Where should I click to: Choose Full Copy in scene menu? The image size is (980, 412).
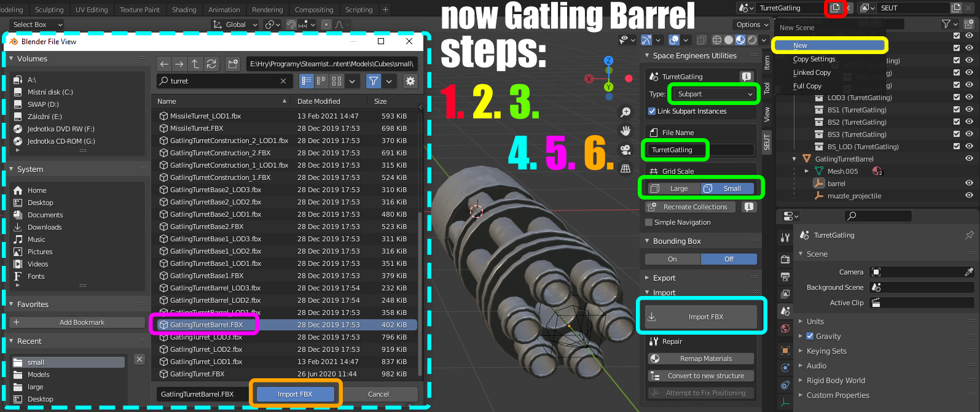807,86
